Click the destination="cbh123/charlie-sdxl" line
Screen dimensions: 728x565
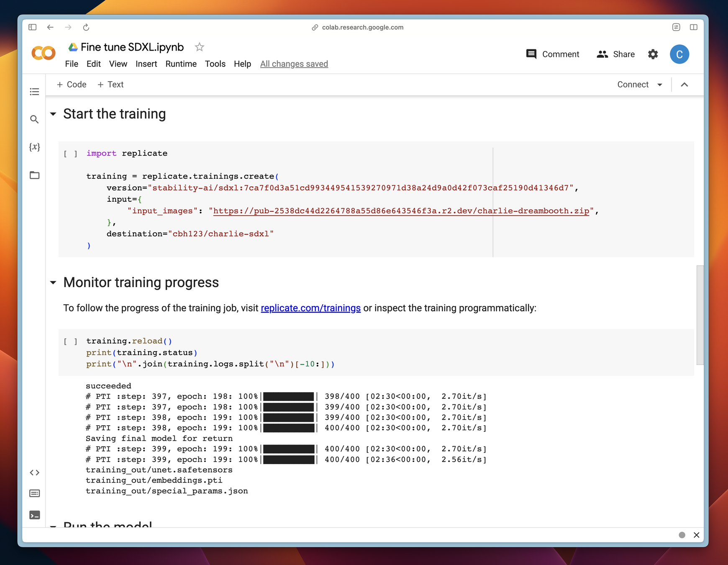coord(190,234)
